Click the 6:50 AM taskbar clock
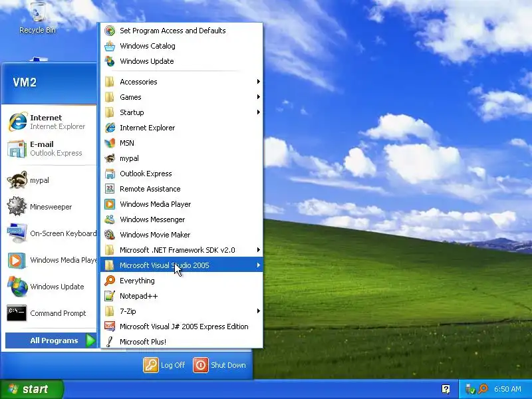 (x=507, y=389)
